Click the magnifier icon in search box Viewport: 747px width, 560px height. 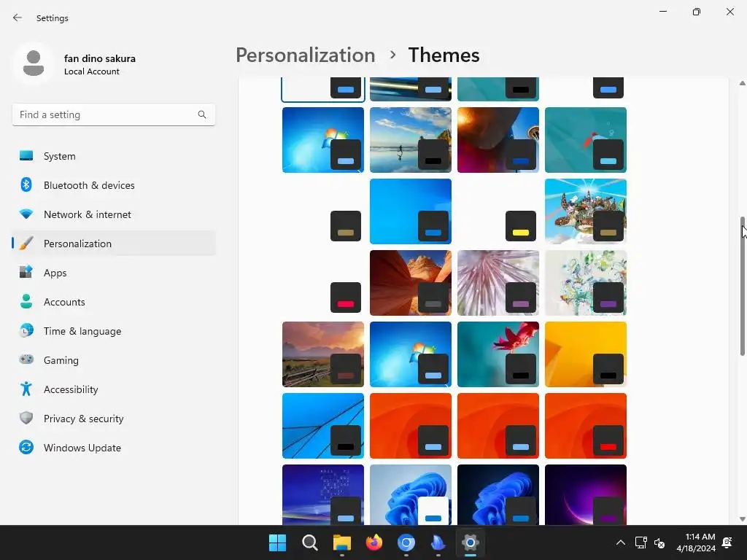[x=202, y=114]
